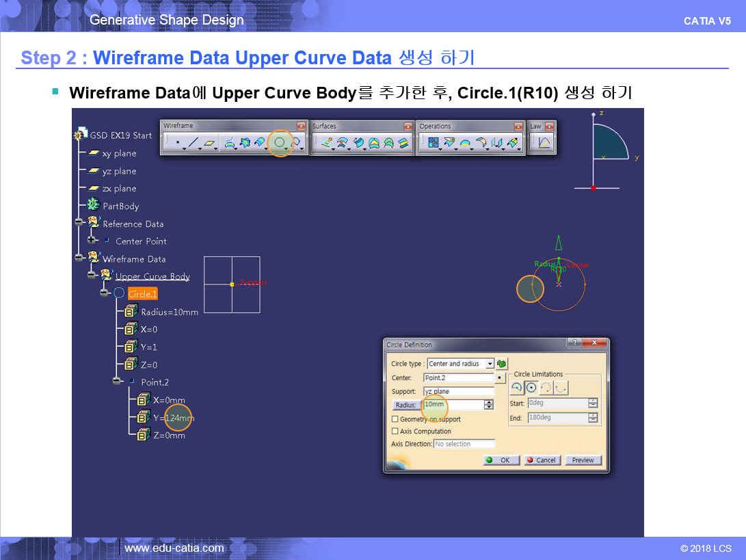
Task: Enable the Geometry on support checkbox
Action: click(395, 419)
